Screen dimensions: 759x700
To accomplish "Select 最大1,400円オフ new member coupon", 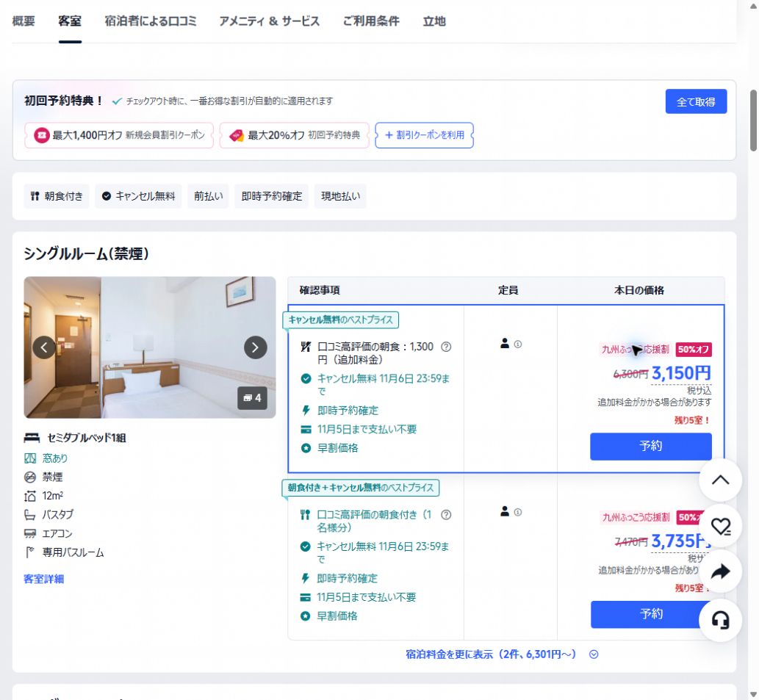I will click(119, 135).
